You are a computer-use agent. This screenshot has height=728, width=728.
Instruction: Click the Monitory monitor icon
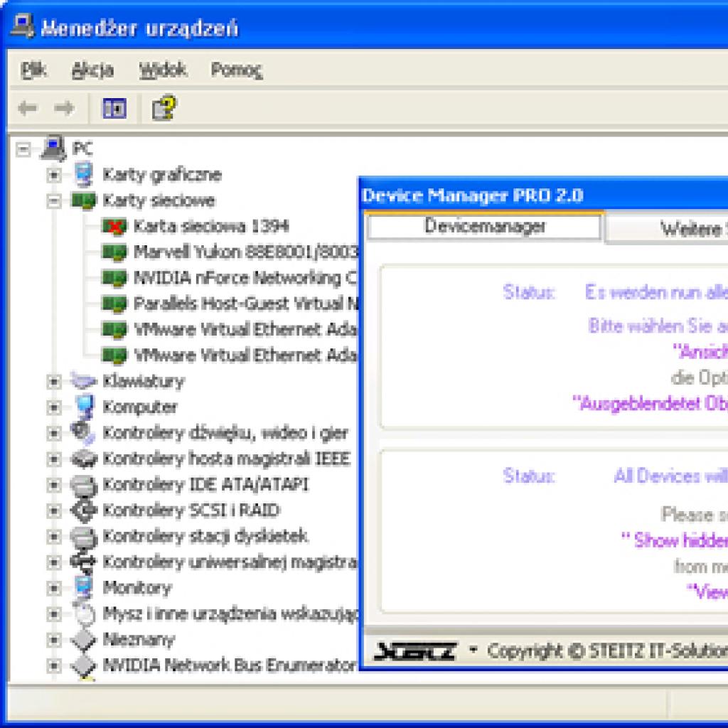pos(84,588)
